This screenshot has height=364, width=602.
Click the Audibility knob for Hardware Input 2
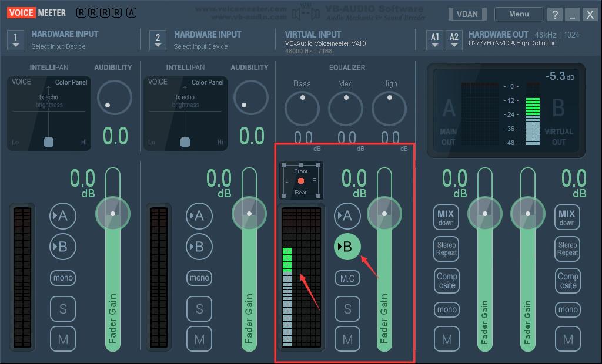(x=250, y=97)
